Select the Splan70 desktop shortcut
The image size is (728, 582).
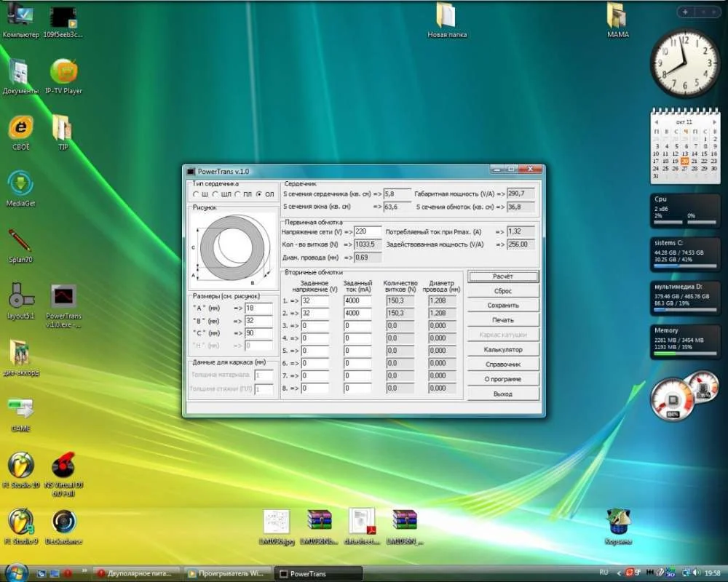click(20, 240)
